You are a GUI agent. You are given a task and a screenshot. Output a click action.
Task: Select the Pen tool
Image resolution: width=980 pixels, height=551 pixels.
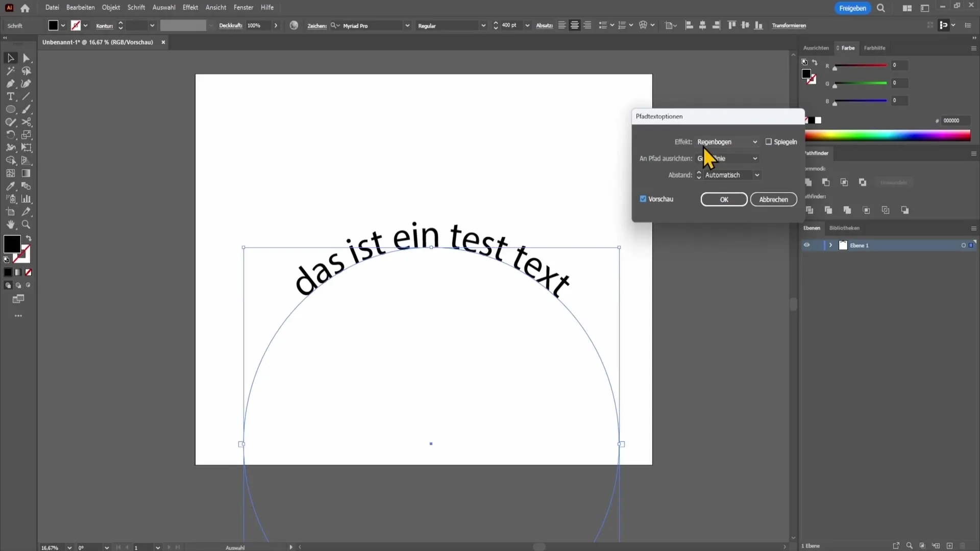(10, 84)
